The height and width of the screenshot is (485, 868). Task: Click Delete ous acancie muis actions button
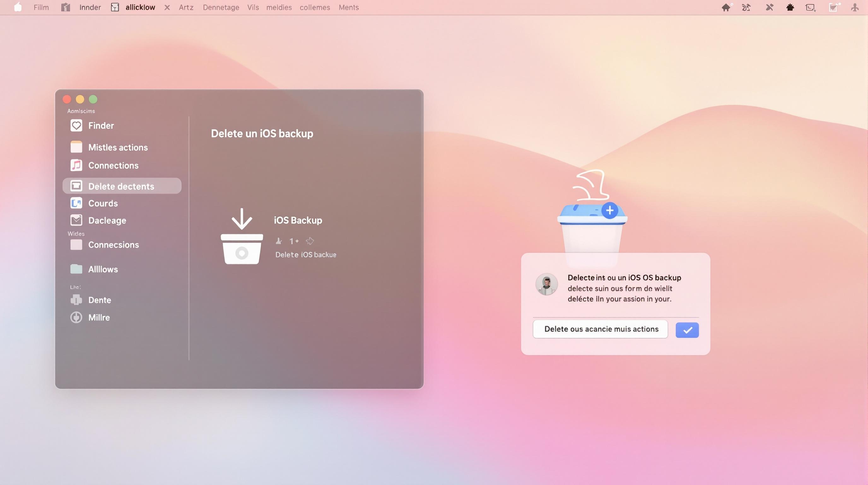(x=600, y=329)
